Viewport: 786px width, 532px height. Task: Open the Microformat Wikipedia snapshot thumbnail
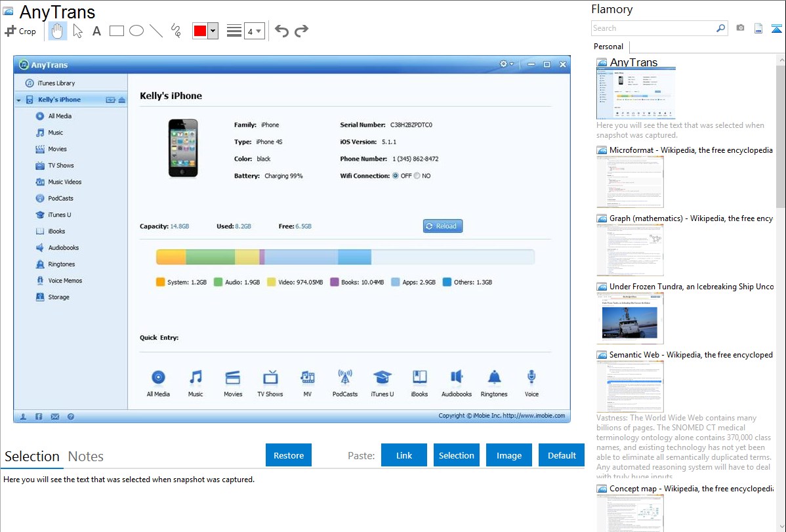630,182
